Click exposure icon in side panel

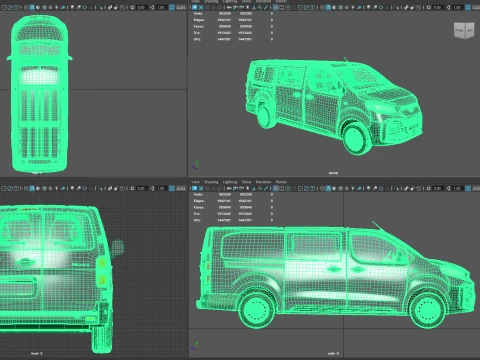click(x=429, y=188)
